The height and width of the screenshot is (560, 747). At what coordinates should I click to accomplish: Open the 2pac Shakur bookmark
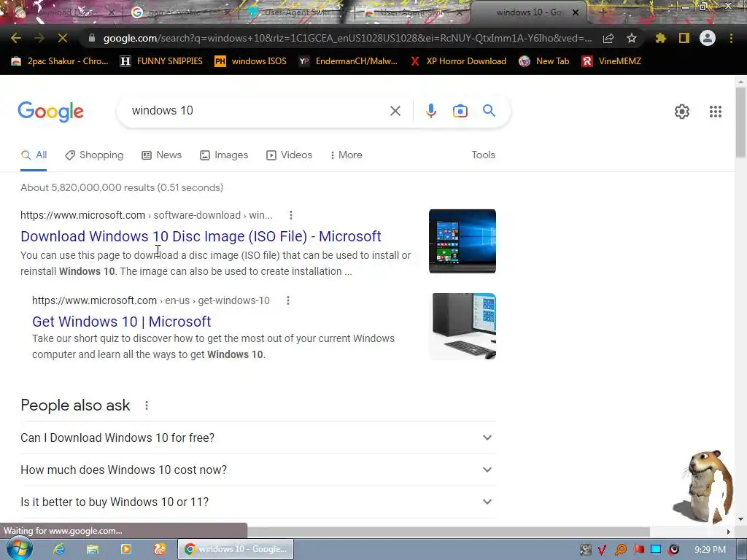pyautogui.click(x=60, y=61)
